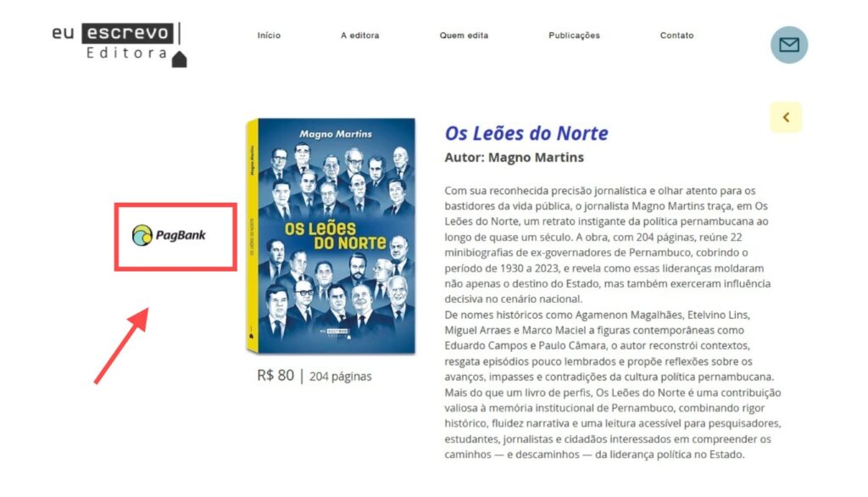Image resolution: width=868 pixels, height=497 pixels.
Task: Click the envelope mail icon
Action: pos(789,45)
